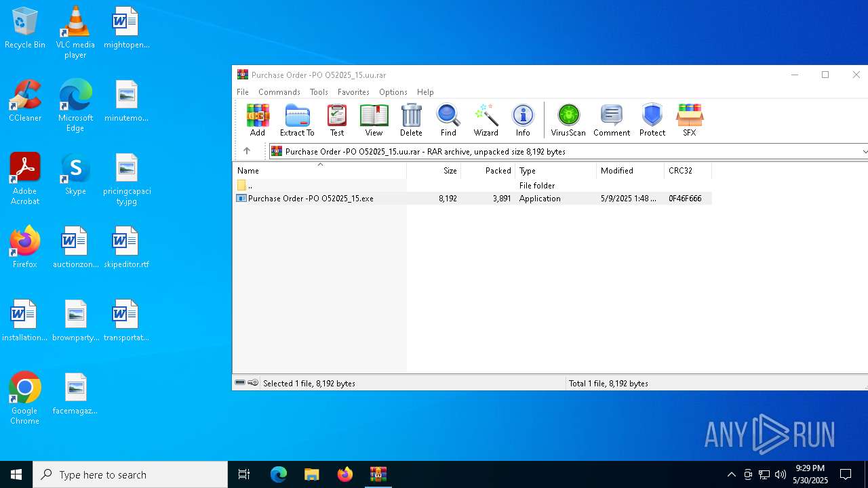Click the Extract To toolbar icon

point(297,121)
